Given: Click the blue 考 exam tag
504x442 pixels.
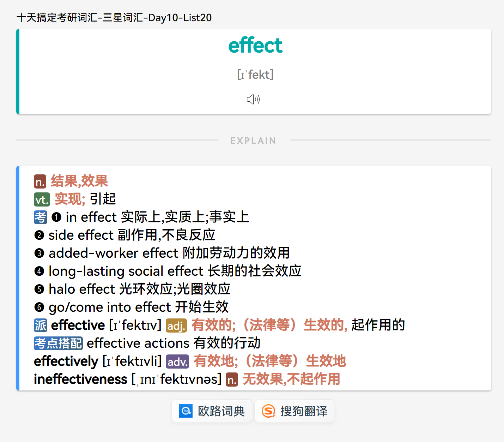Looking at the screenshot, I should click(x=41, y=217).
